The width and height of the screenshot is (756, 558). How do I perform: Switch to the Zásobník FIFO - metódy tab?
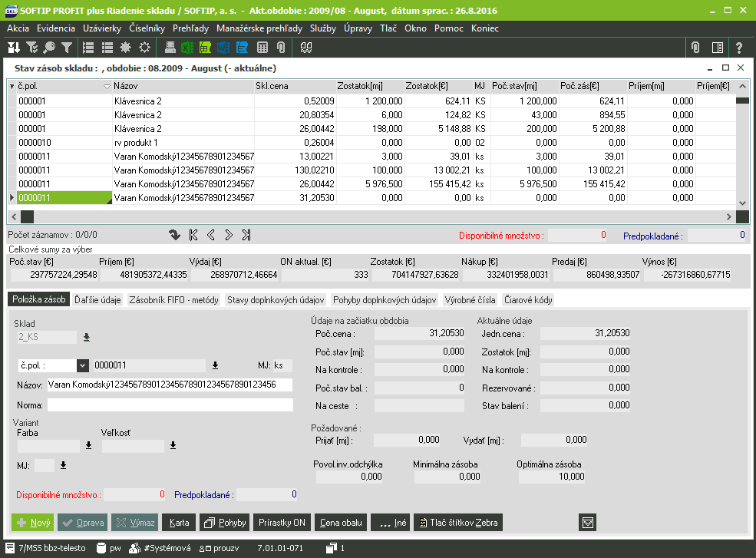coord(173,300)
